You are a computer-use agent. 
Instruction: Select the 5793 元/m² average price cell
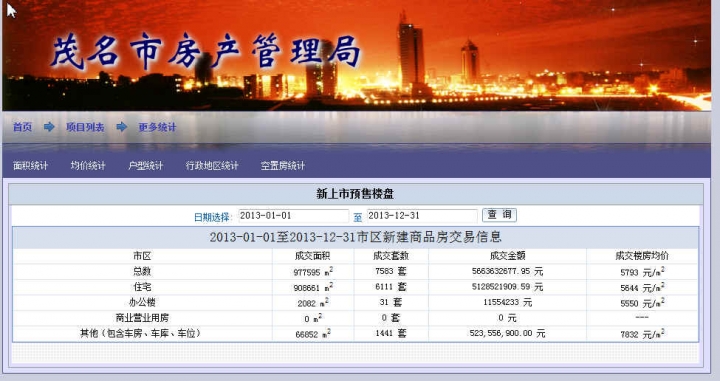tap(642, 272)
